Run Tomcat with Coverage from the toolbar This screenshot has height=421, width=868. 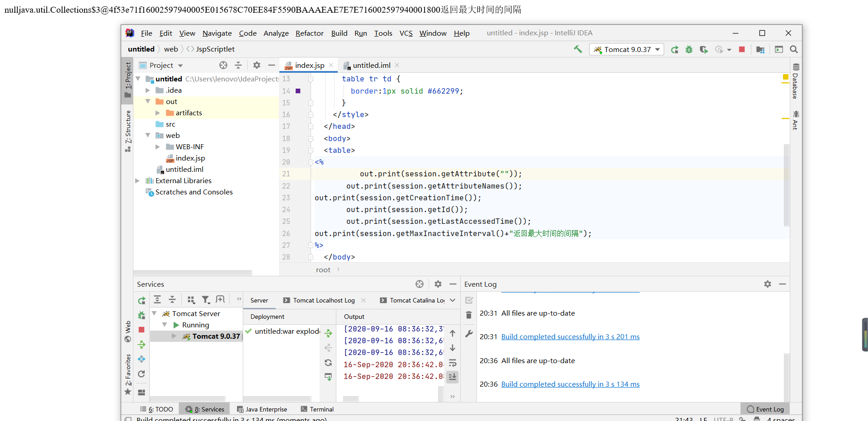click(703, 49)
